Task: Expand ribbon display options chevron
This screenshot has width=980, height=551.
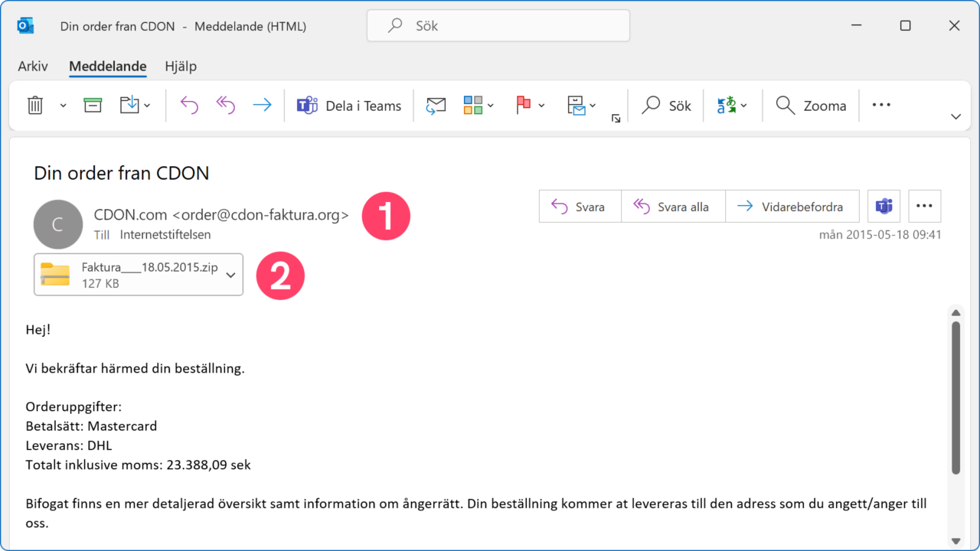Action: click(955, 117)
